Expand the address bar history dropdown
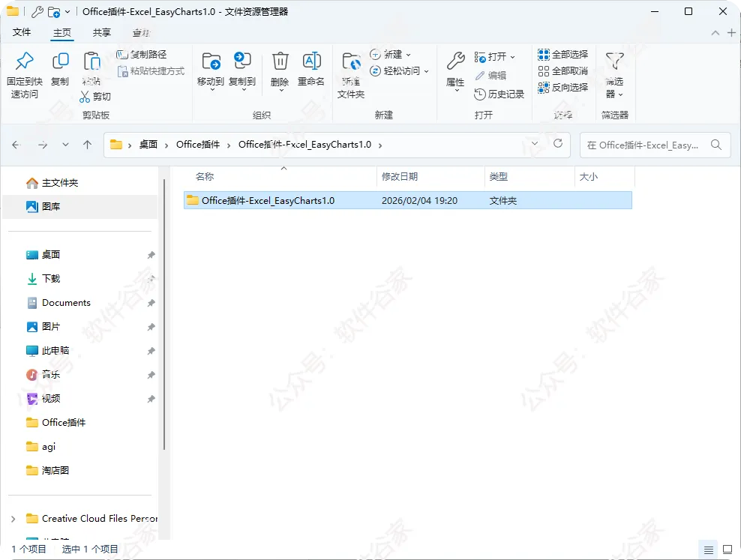 tap(535, 143)
